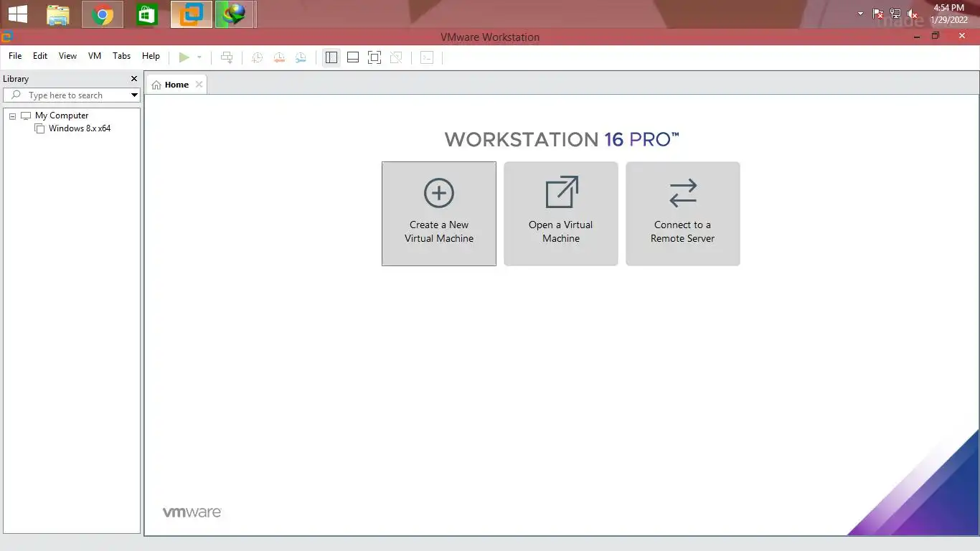The image size is (980, 551).
Task: Click the Send Ctrl+Alt+Del toolbar icon
Action: [227, 57]
